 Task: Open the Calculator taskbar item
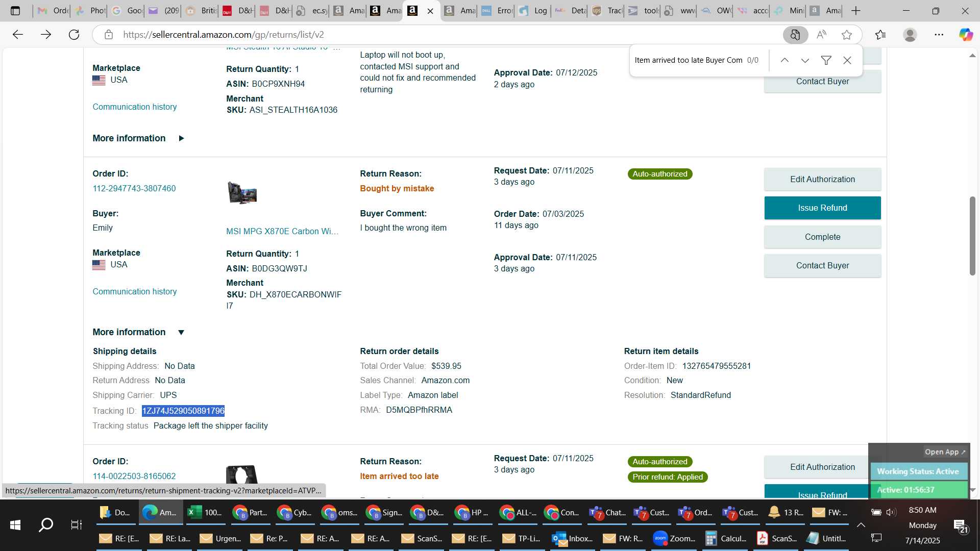[725, 538]
